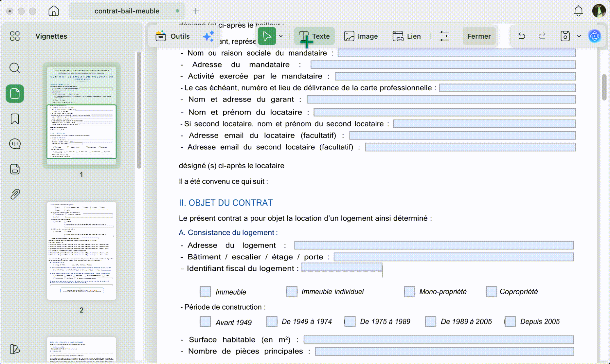This screenshot has width=610, height=364.
Task: Switch to the contrat-bail-meuble tab
Action: pyautogui.click(x=127, y=11)
